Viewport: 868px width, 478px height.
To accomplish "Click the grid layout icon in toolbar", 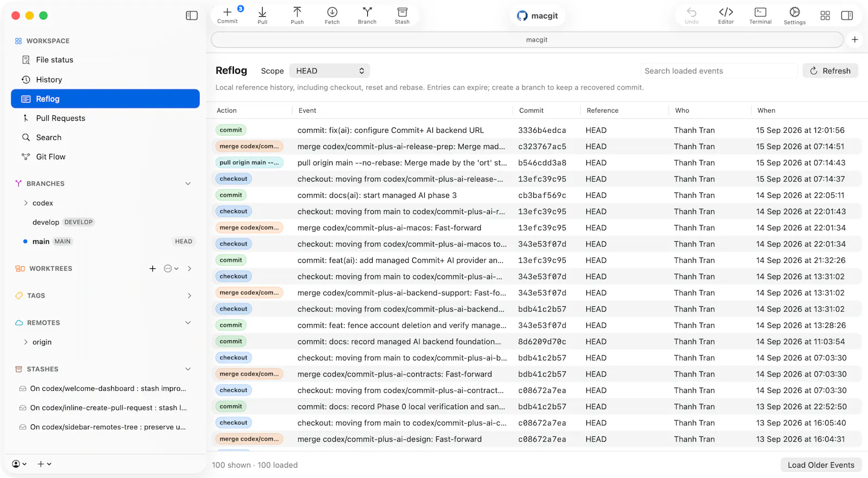I will coord(825,16).
